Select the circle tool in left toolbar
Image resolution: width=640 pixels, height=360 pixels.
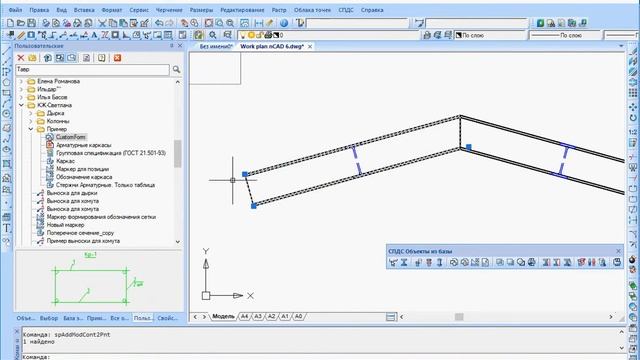tap(6, 114)
